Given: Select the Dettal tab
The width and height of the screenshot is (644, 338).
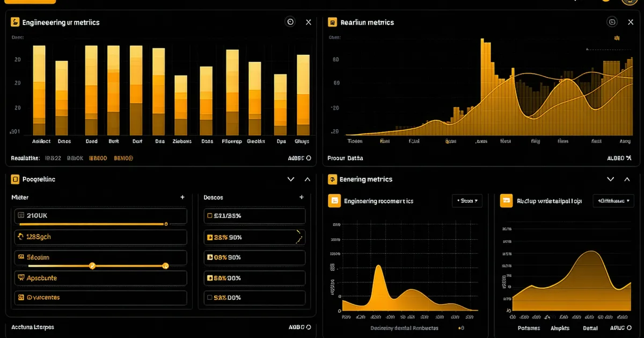Looking at the screenshot, I should click(x=590, y=328).
